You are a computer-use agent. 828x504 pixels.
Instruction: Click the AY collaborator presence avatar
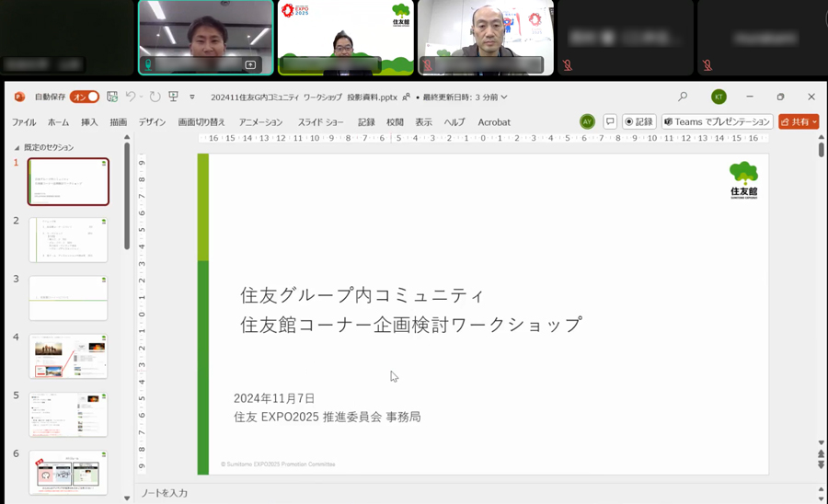(x=587, y=122)
